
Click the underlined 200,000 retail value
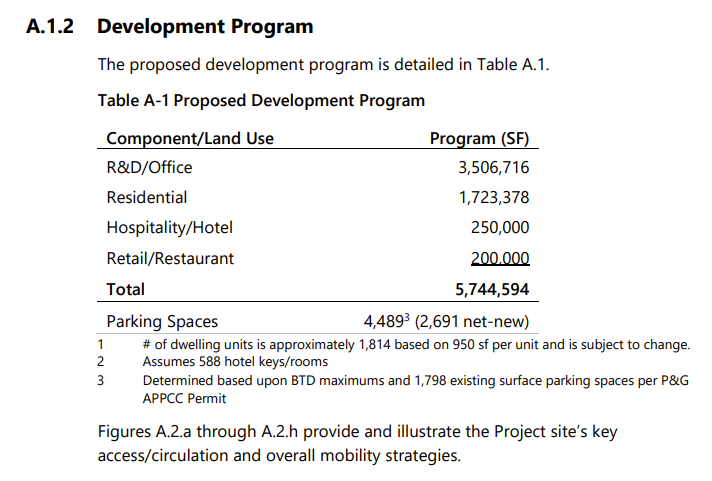click(x=499, y=258)
